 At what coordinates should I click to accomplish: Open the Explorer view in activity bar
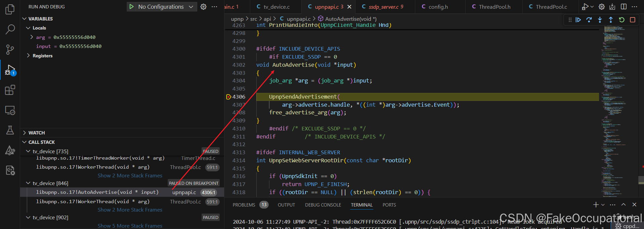pyautogui.click(x=10, y=9)
